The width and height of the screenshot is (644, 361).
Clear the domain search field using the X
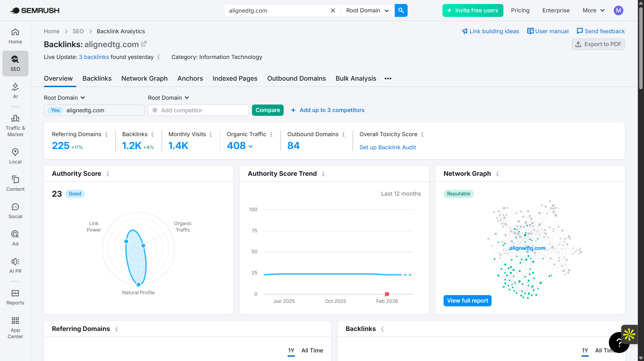click(x=333, y=10)
